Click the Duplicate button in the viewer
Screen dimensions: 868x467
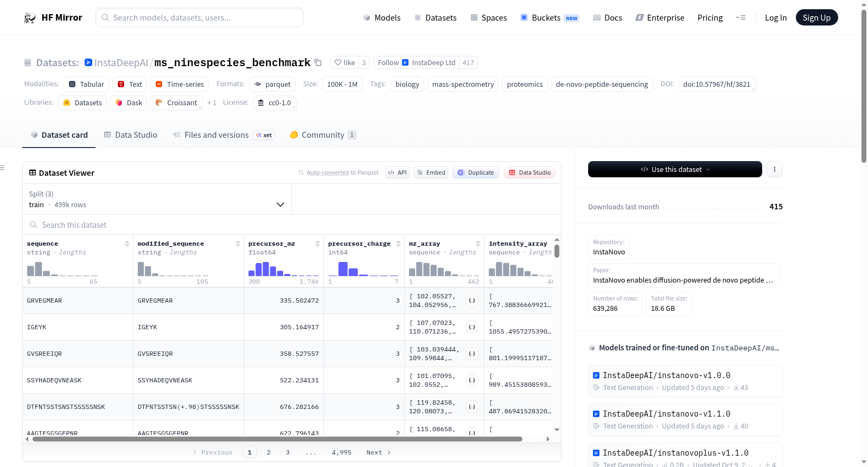[x=476, y=172]
